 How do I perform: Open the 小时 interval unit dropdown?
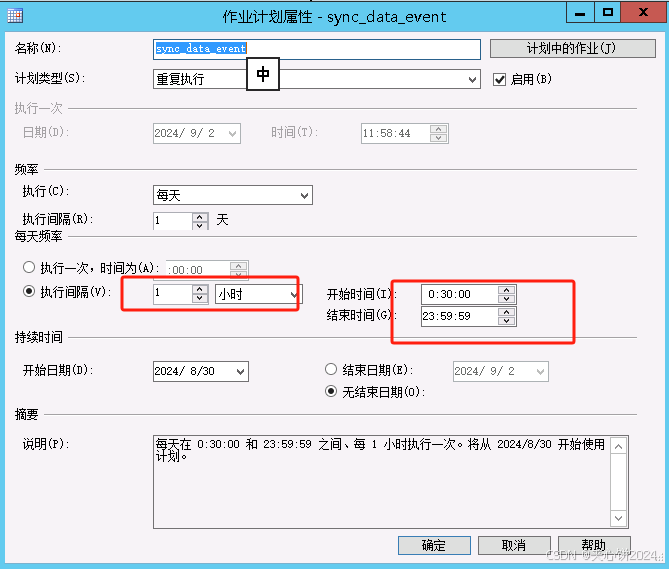click(259, 294)
